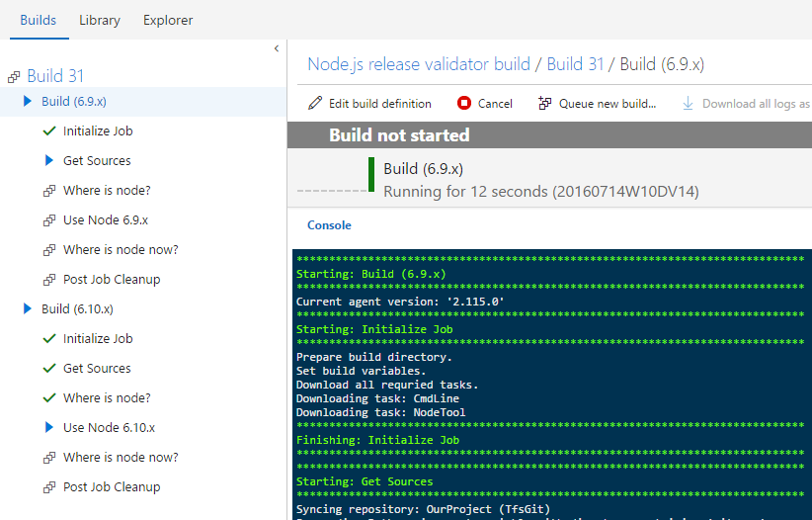812x520 pixels.
Task: Select the Use Node 6.10.x step
Action: (109, 428)
